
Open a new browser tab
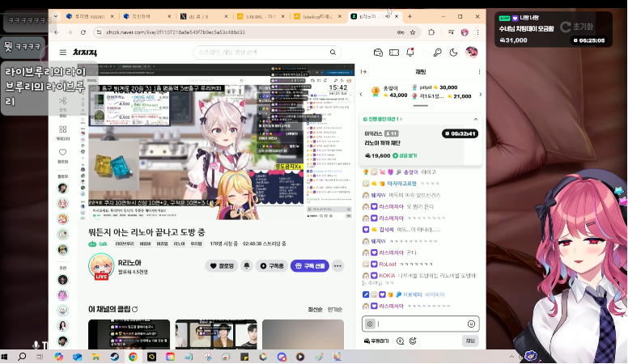(x=409, y=16)
